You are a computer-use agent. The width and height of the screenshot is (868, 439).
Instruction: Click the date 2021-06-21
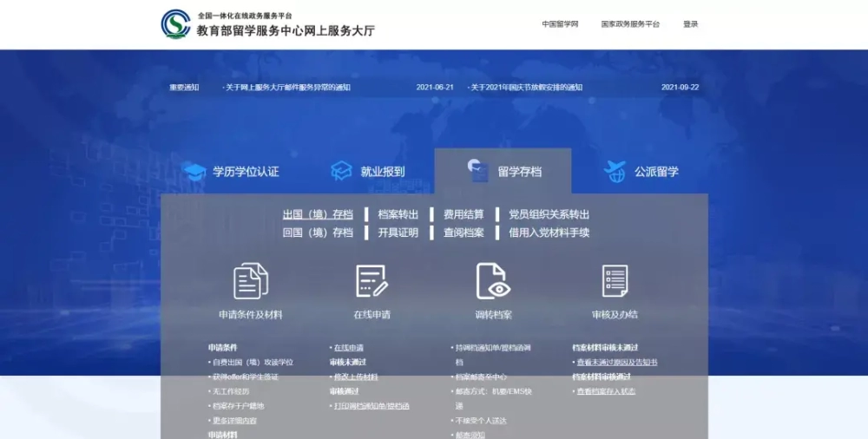click(x=435, y=88)
